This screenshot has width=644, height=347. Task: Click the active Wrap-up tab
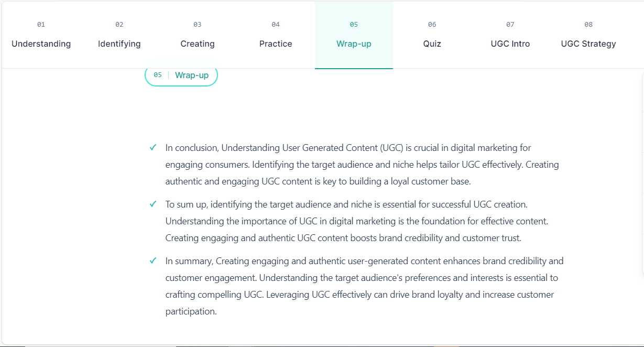click(354, 35)
